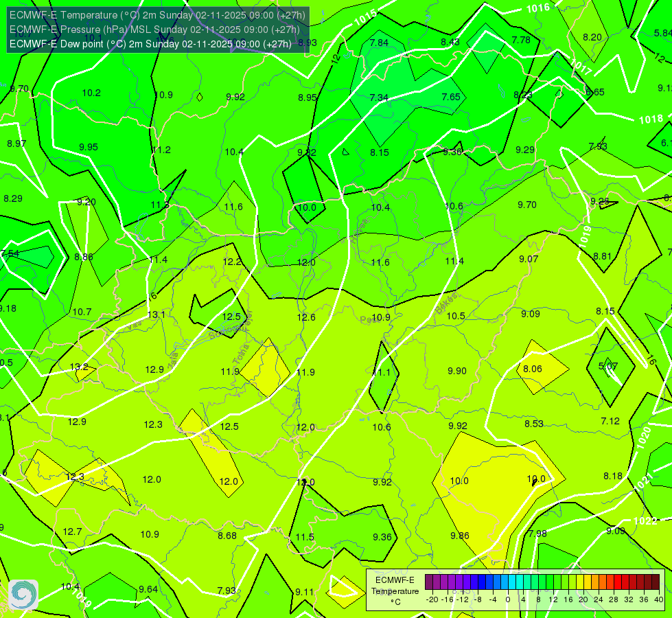This screenshot has width=672, height=618.
Task: Click the 12.7 value on the map
Action: tap(72, 531)
